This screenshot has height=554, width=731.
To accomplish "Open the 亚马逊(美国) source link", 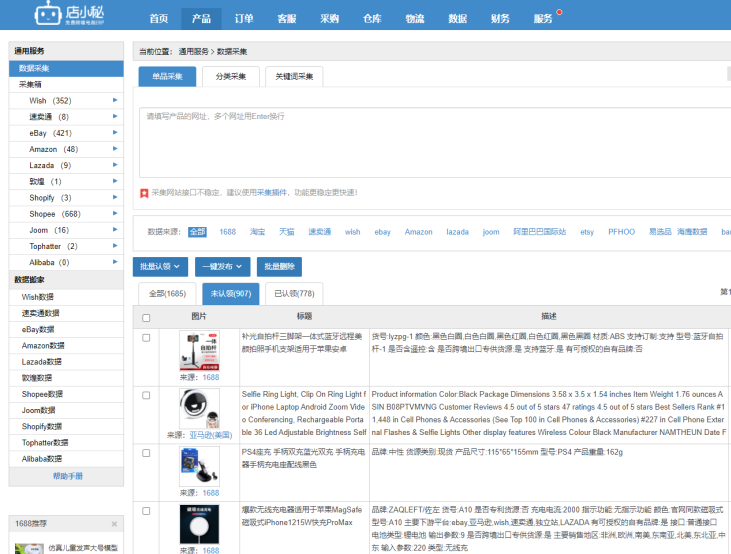I will (211, 435).
